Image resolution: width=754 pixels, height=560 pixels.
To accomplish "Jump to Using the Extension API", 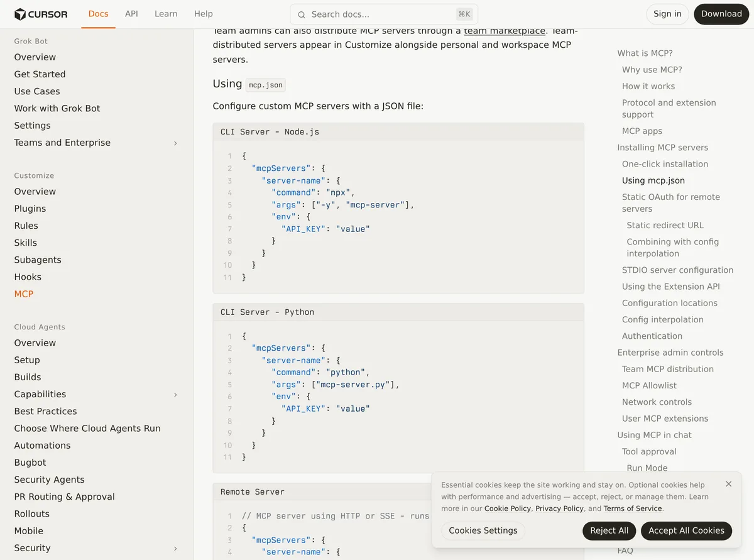I will 671,287.
